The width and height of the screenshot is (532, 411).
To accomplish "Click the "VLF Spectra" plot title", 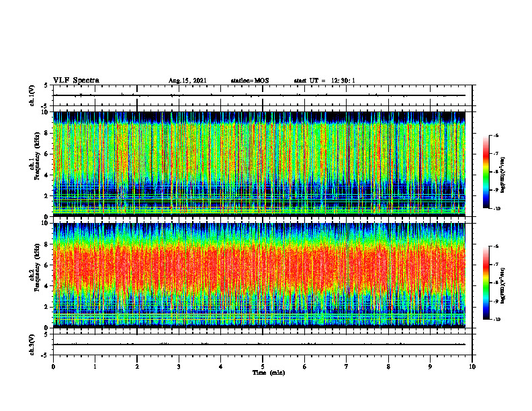I will pyautogui.click(x=76, y=81).
